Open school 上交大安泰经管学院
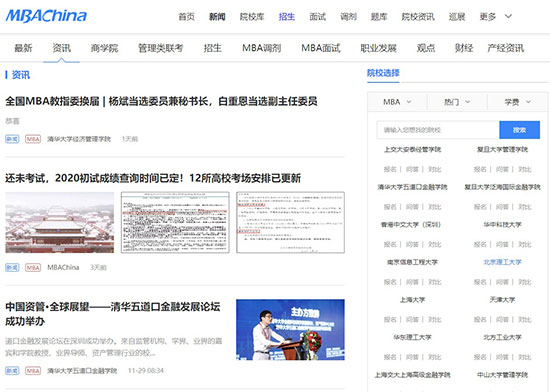 pyautogui.click(x=412, y=150)
